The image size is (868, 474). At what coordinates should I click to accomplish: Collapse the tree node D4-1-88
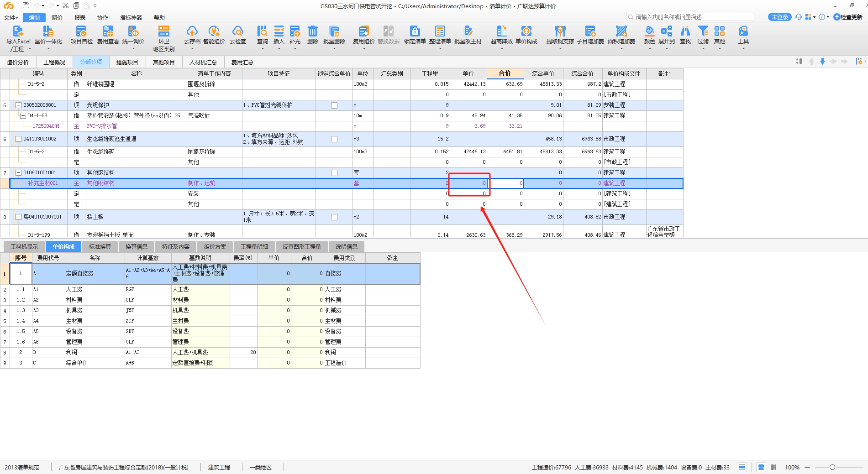pyautogui.click(x=23, y=115)
